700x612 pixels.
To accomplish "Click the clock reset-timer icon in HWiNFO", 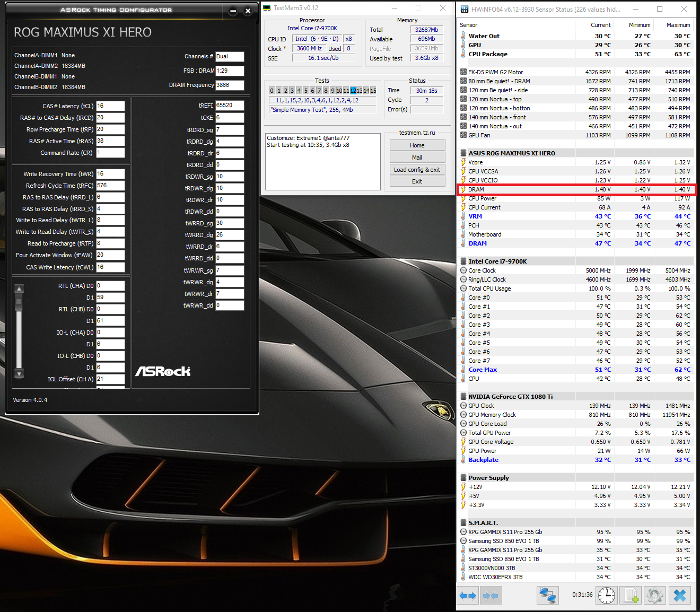I will (607, 596).
